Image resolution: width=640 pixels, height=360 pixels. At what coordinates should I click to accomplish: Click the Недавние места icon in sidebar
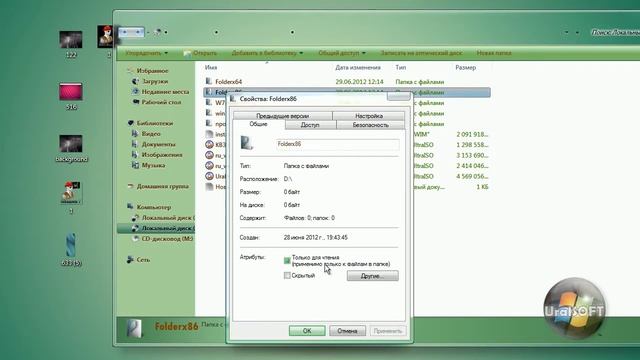pyautogui.click(x=136, y=92)
